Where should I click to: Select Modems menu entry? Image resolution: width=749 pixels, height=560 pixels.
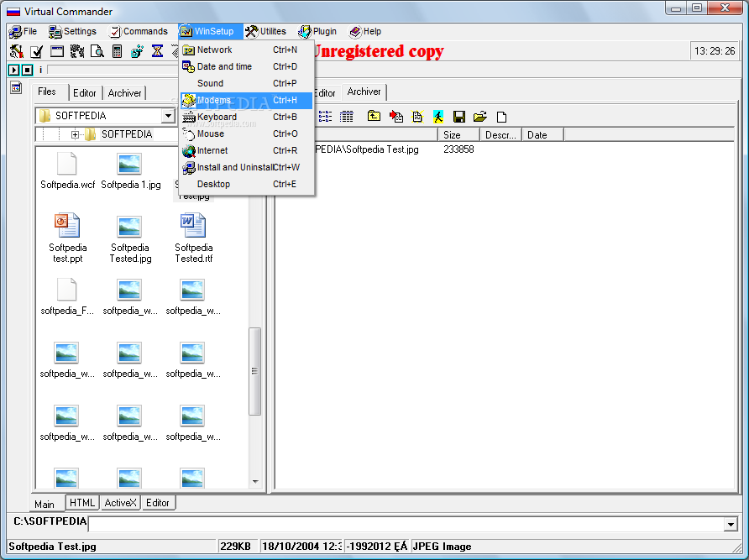coord(247,100)
